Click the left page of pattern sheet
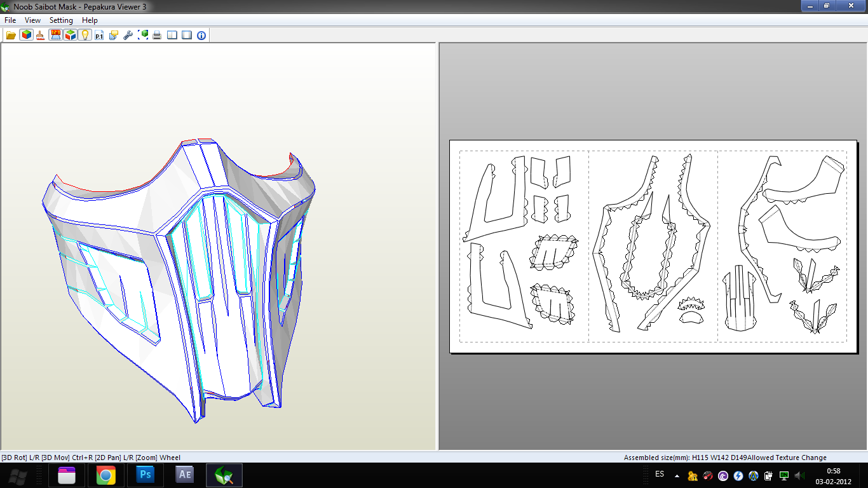The image size is (868, 488). [524, 247]
